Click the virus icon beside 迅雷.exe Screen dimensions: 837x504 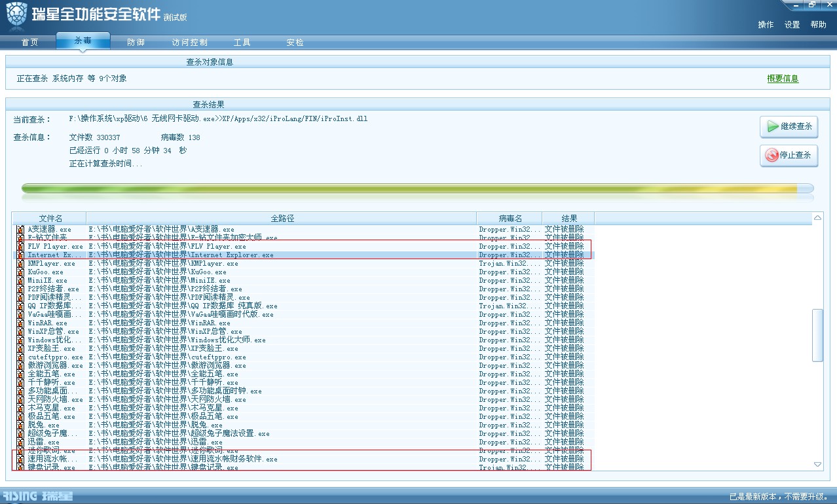coord(20,442)
